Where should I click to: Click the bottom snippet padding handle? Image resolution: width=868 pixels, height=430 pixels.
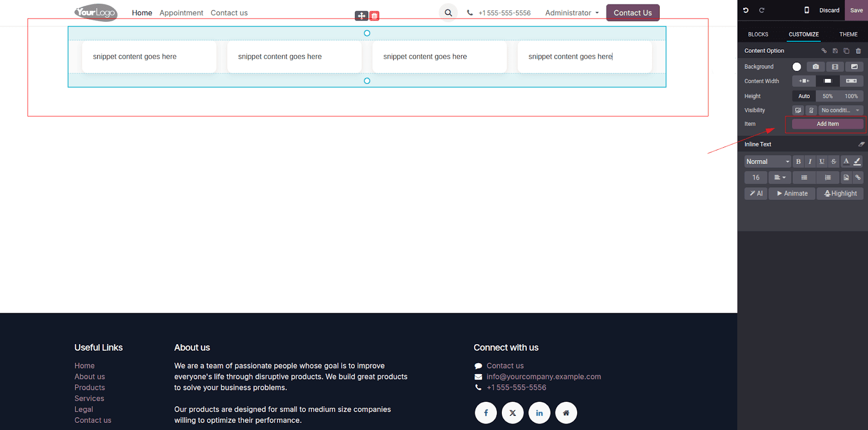tap(367, 81)
